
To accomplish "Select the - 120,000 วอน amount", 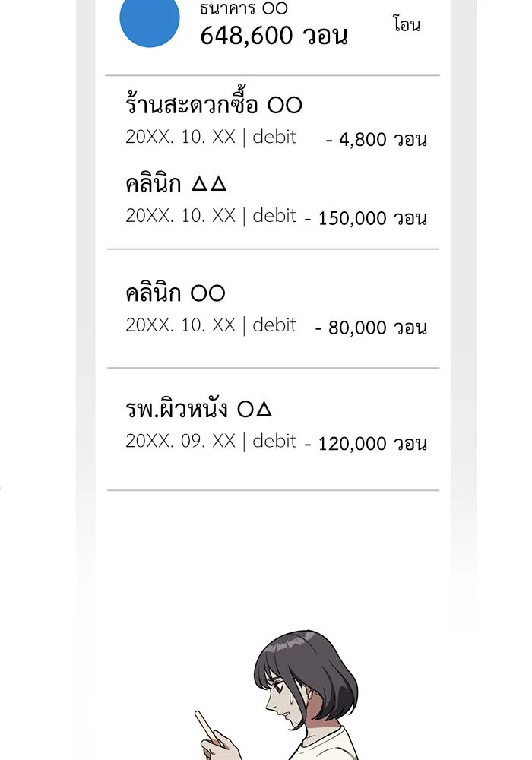I will [x=366, y=444].
